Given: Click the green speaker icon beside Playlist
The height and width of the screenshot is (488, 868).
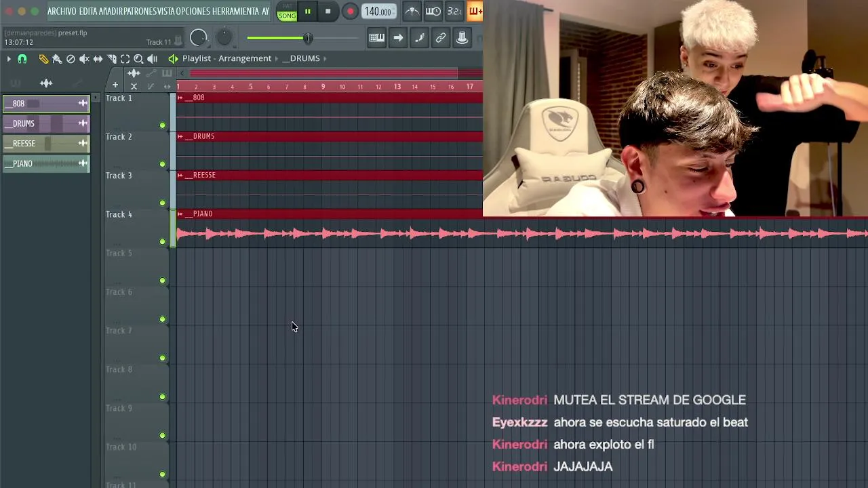Looking at the screenshot, I should pyautogui.click(x=173, y=59).
